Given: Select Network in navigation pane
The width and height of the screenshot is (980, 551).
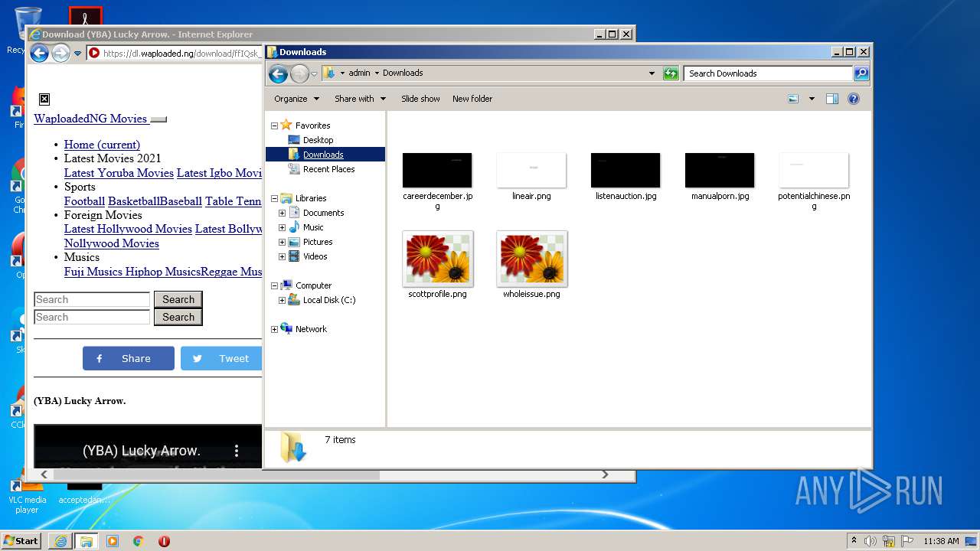Looking at the screenshot, I should click(x=311, y=329).
